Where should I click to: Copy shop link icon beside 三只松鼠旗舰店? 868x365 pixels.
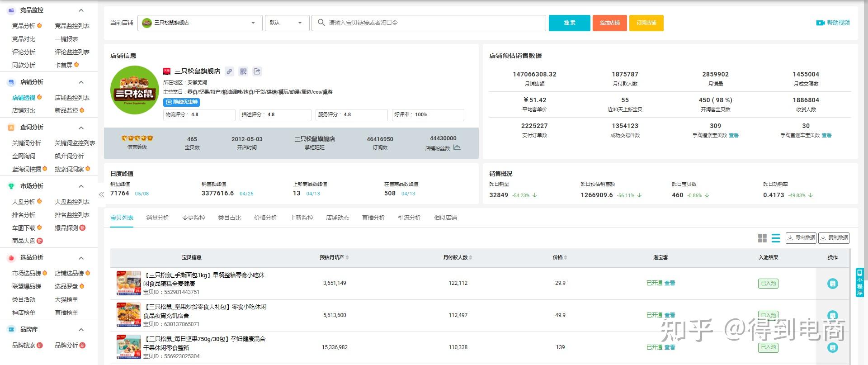point(230,71)
